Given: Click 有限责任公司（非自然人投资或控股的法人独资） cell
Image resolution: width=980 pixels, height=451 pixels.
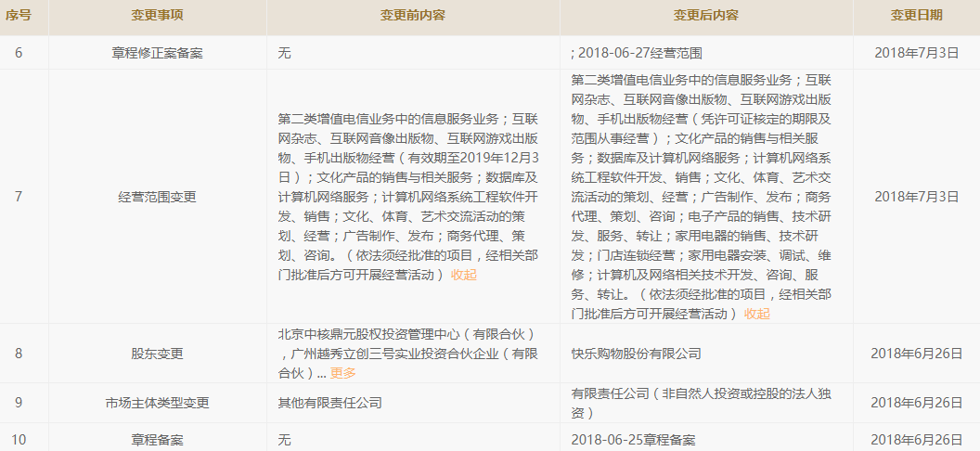Looking at the screenshot, I should 702,403.
